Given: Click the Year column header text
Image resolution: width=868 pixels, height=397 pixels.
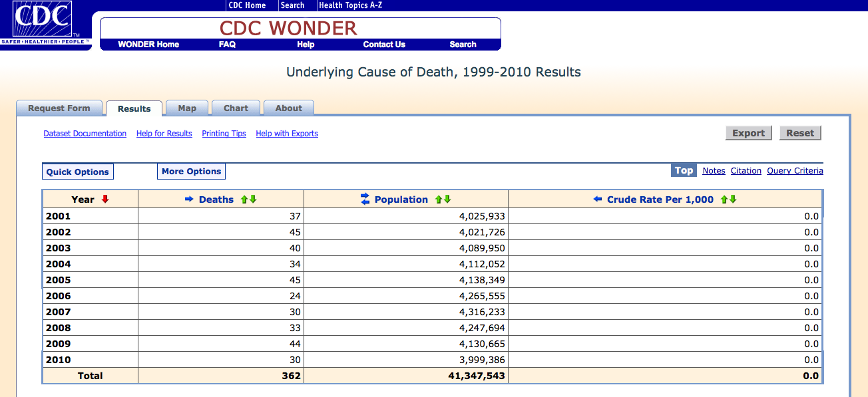Looking at the screenshot, I should (x=83, y=199).
